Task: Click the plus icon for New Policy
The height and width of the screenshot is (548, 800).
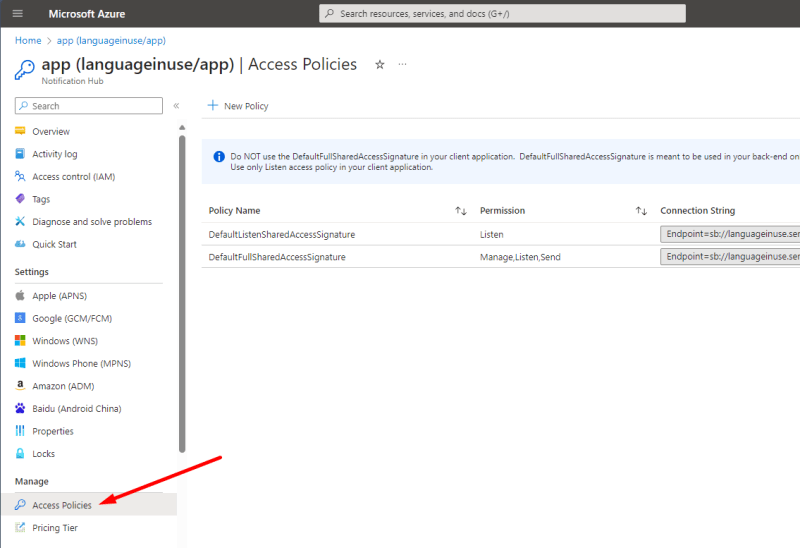Action: [x=213, y=105]
